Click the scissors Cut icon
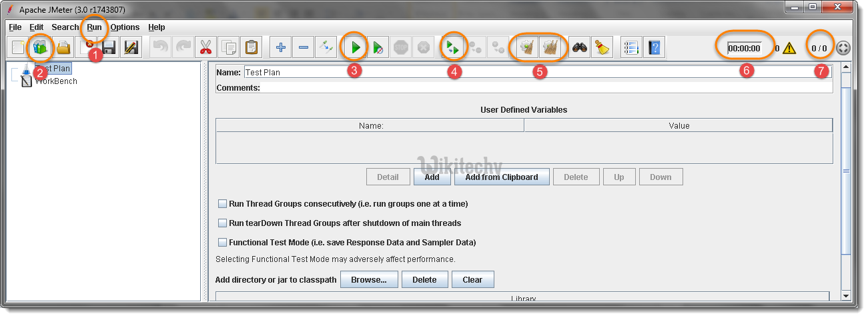Viewport: 868px width, 318px height. [205, 47]
